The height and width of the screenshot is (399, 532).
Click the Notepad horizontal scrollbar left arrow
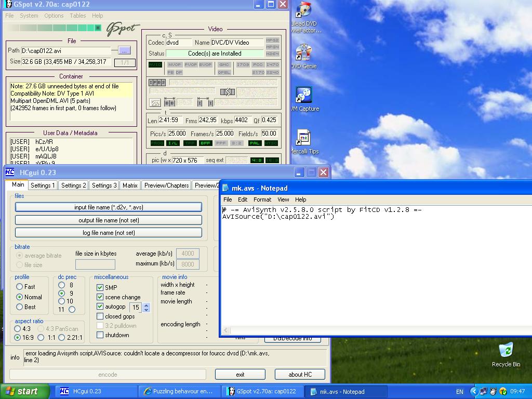coord(226,330)
